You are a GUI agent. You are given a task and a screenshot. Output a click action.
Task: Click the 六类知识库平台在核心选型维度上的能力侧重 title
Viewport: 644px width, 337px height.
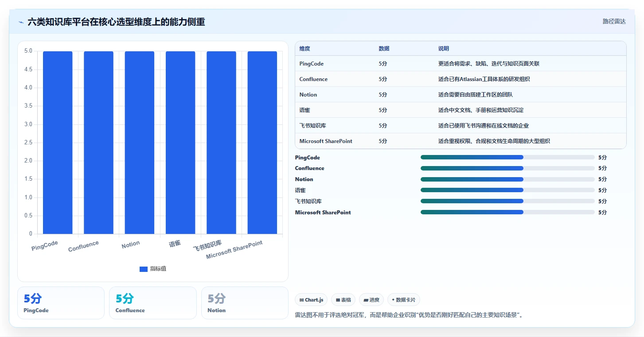click(116, 22)
